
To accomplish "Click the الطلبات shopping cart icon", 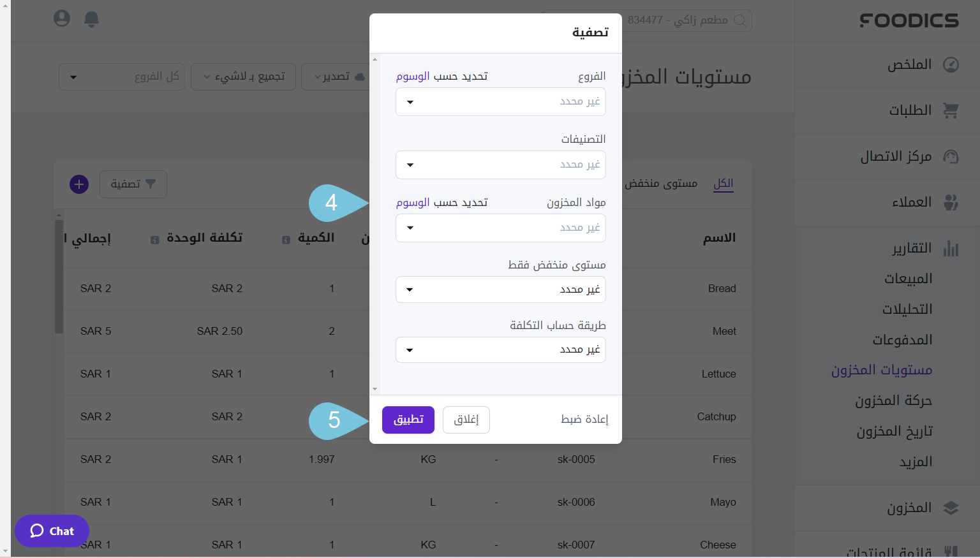I will [951, 110].
